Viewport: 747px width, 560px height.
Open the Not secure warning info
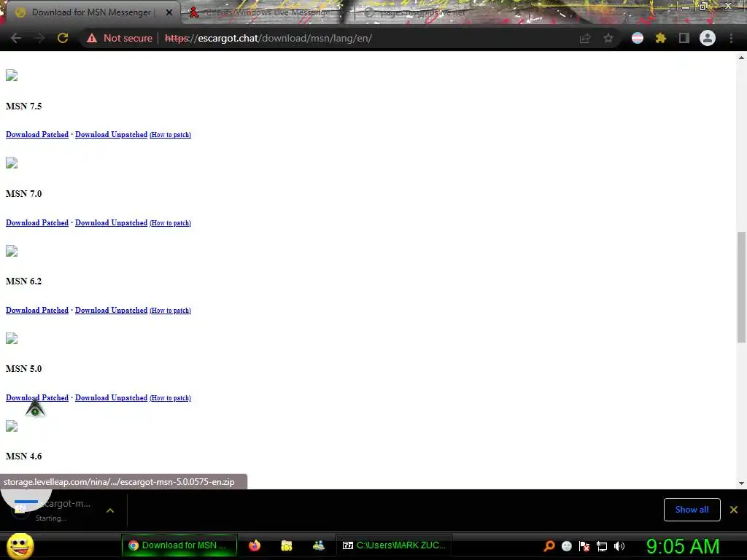pos(120,38)
